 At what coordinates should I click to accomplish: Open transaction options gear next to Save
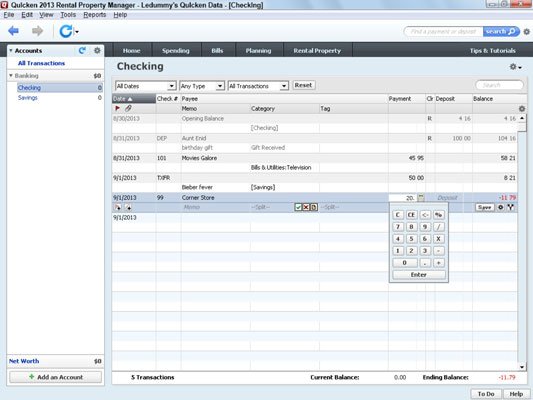(500, 207)
